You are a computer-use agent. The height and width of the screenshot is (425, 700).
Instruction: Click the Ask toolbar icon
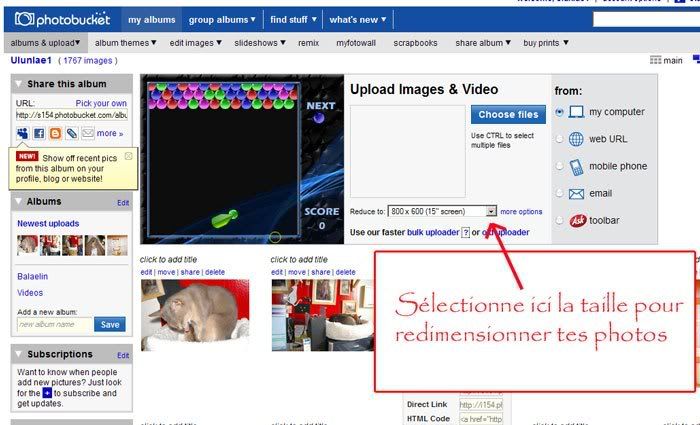coord(577,221)
